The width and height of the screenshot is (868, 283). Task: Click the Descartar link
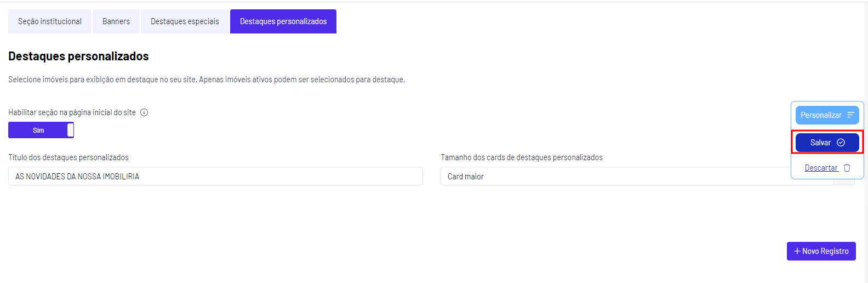pyautogui.click(x=821, y=168)
